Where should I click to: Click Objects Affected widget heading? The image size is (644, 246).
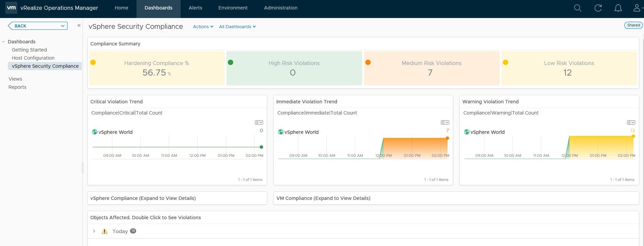click(146, 218)
